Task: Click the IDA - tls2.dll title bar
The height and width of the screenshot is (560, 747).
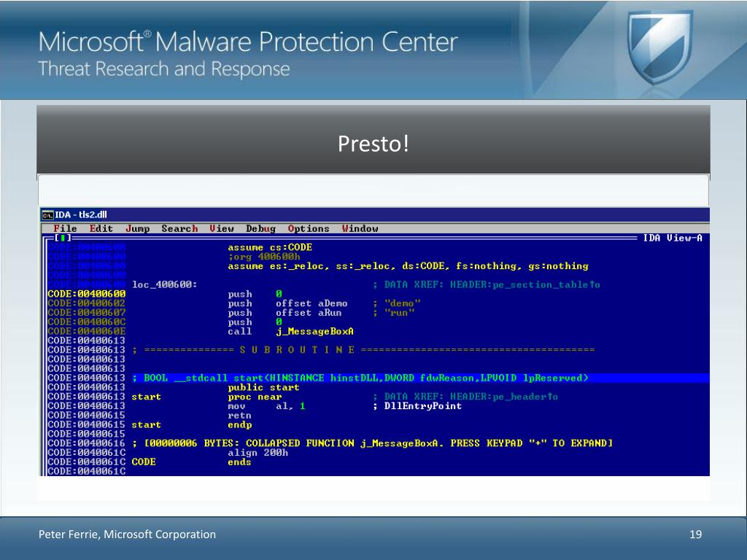Action: pos(375,215)
